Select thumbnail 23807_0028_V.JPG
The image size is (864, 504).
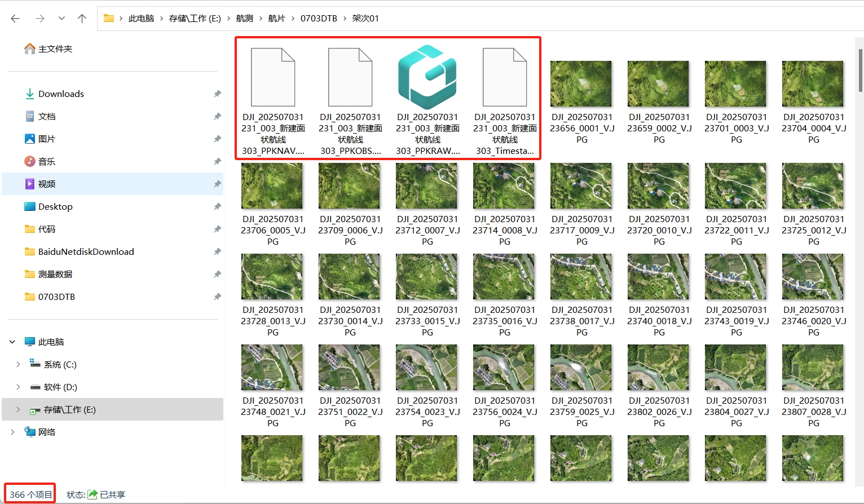pos(813,368)
